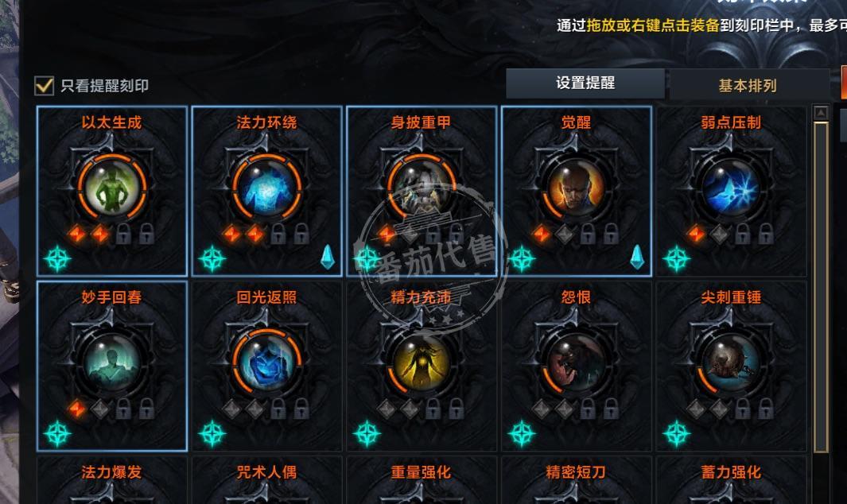
Task: Open the 设置提醒 tab
Action: tap(585, 83)
